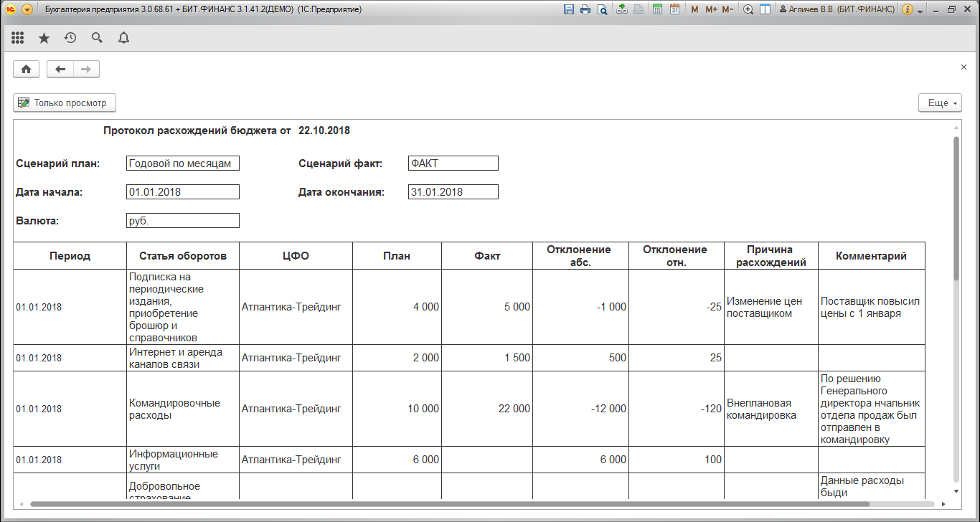This screenshot has height=522, width=980.
Task: Click the Save diskette icon
Action: pos(569,10)
